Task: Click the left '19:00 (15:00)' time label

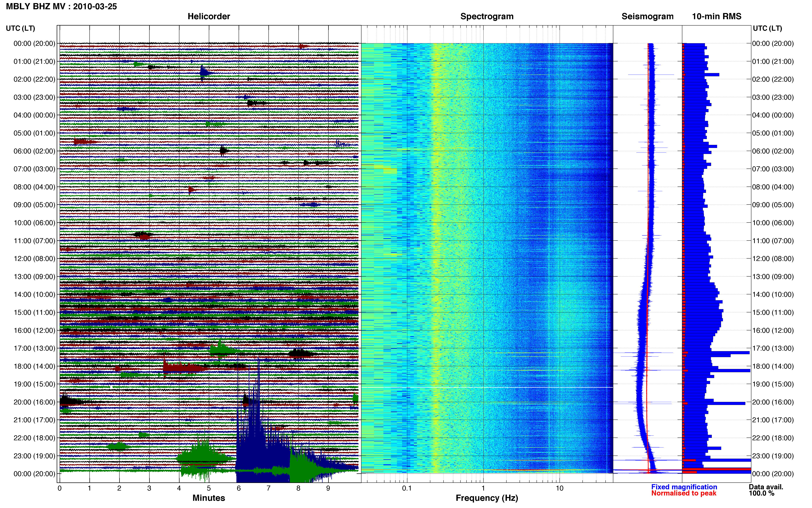Action: 34,384
